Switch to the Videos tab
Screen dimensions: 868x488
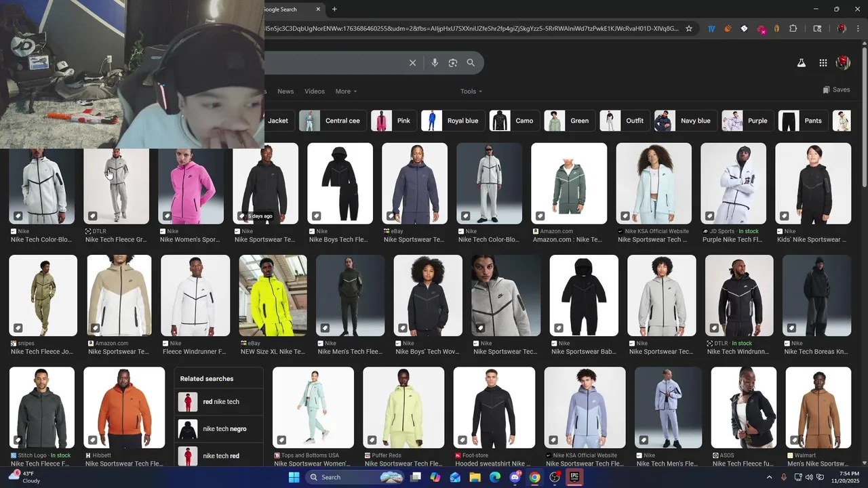315,91
